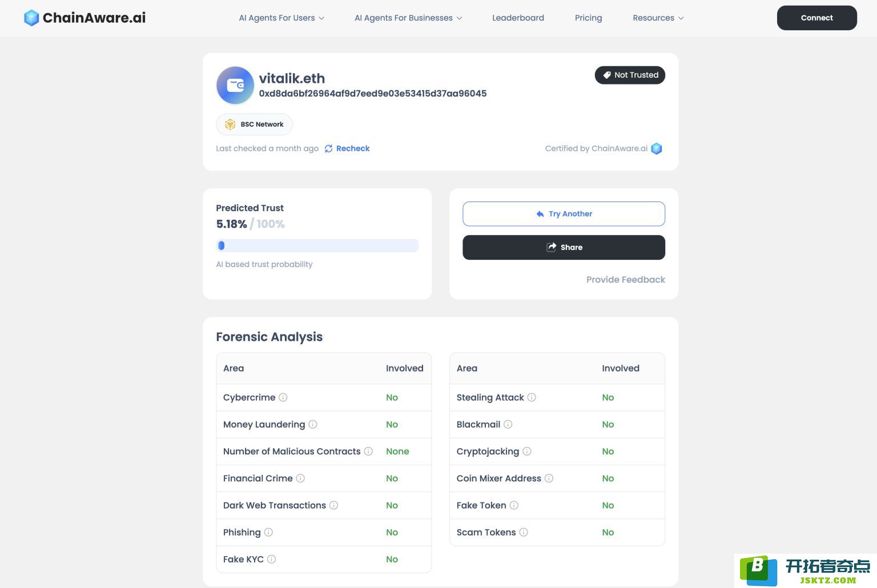Click the 'No' value for Phishing
877x588 pixels.
click(x=392, y=532)
